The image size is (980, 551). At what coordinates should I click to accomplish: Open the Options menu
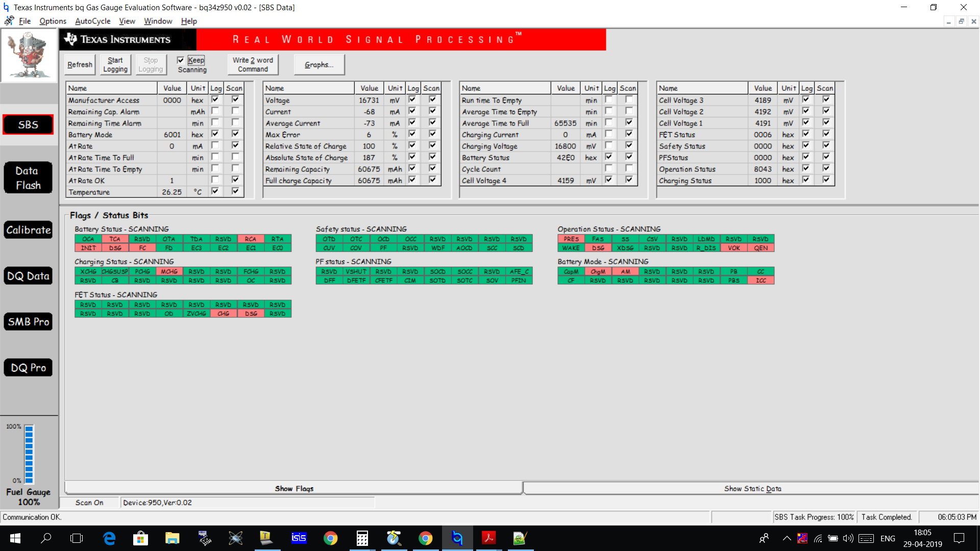pos(53,21)
